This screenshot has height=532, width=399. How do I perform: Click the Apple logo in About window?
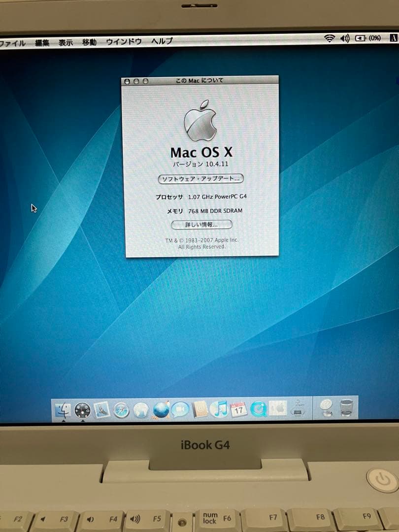(x=200, y=121)
